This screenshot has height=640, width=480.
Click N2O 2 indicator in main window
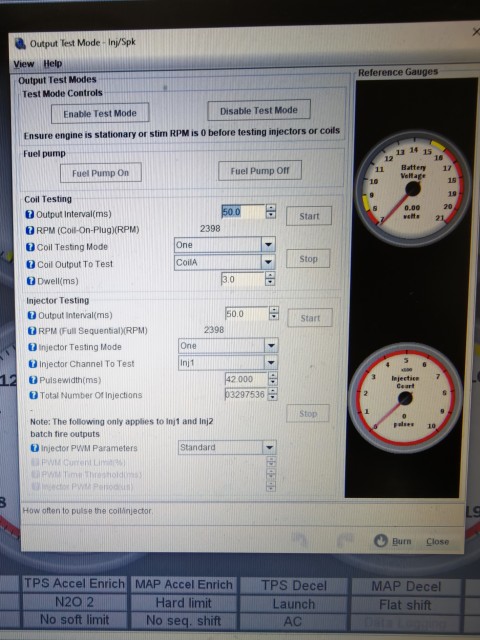pyautogui.click(x=74, y=602)
